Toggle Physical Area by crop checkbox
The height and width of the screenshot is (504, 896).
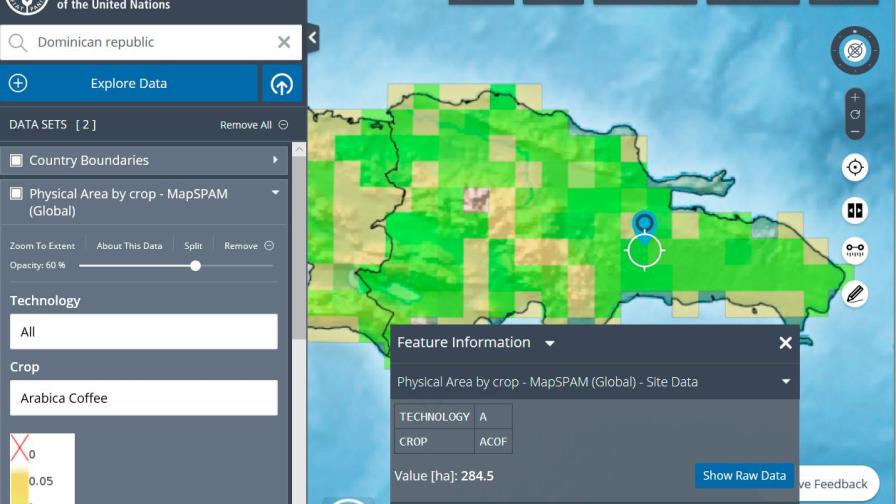(17, 194)
